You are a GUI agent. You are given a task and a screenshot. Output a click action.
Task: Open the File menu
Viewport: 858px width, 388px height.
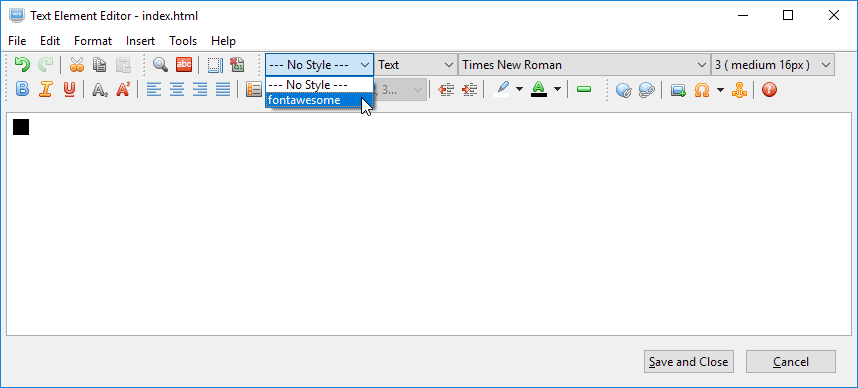(17, 40)
